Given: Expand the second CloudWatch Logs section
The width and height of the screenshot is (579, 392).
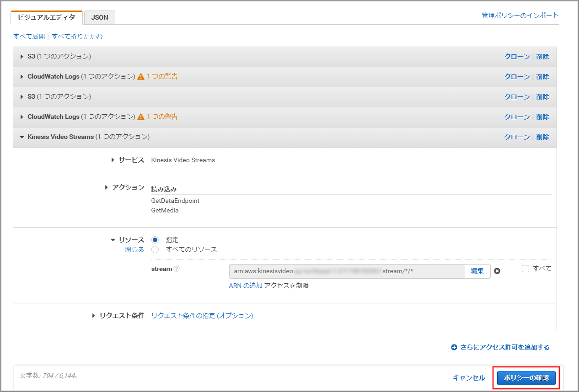Looking at the screenshot, I should pos(21,117).
